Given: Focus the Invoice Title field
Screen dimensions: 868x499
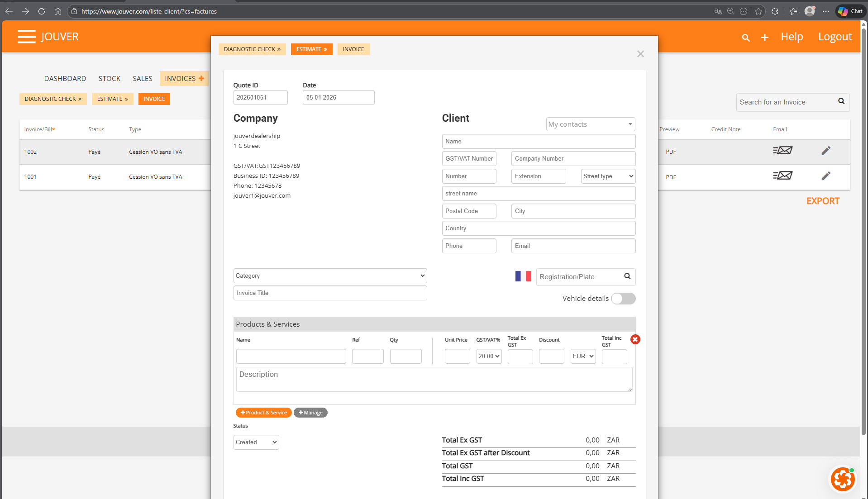Looking at the screenshot, I should [330, 293].
